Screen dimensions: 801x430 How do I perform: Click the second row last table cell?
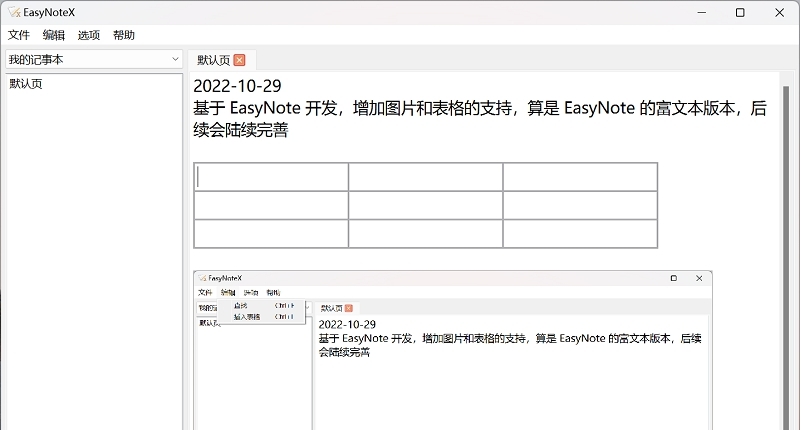[x=580, y=205]
